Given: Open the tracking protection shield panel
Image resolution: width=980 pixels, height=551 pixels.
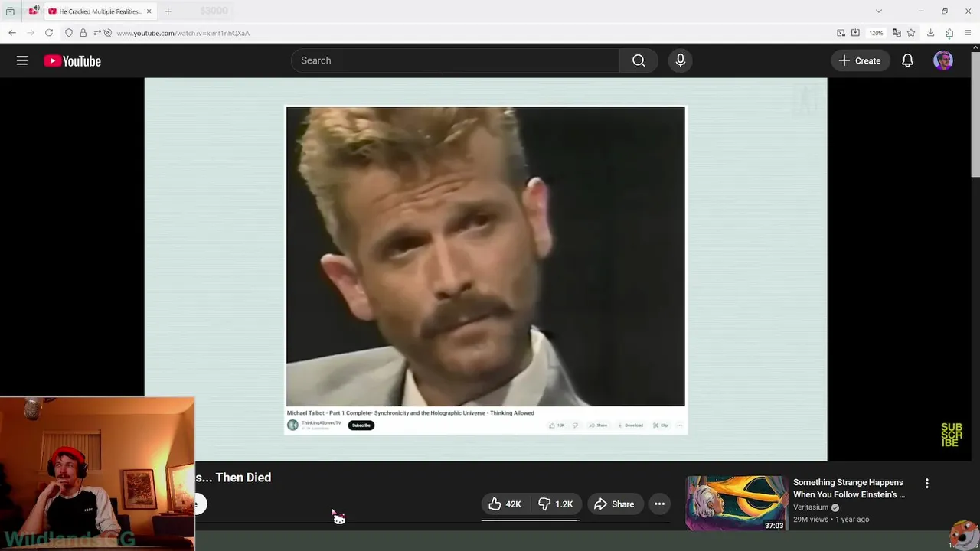Looking at the screenshot, I should pyautogui.click(x=69, y=33).
